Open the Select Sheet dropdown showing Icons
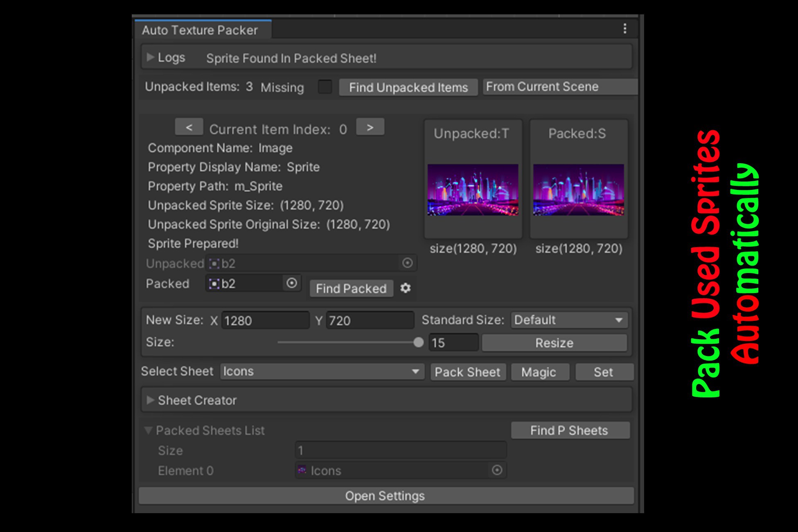The height and width of the screenshot is (532, 798). [322, 372]
